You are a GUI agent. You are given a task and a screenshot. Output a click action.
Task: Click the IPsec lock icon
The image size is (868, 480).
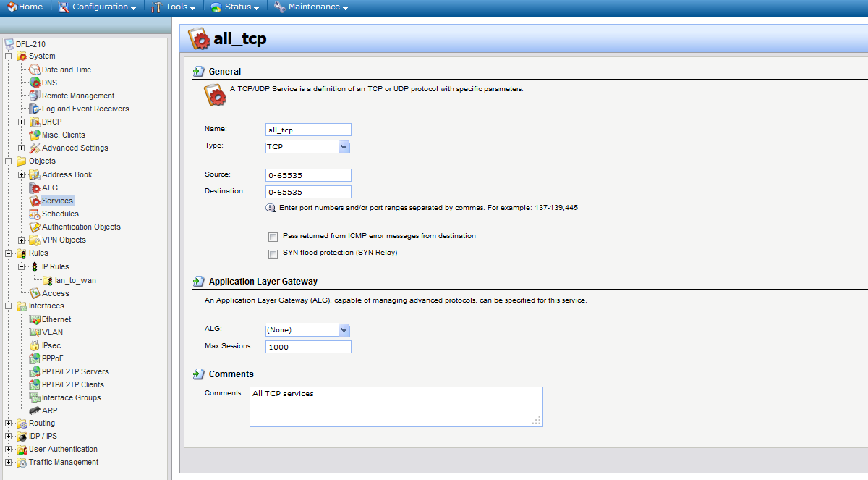tap(35, 345)
